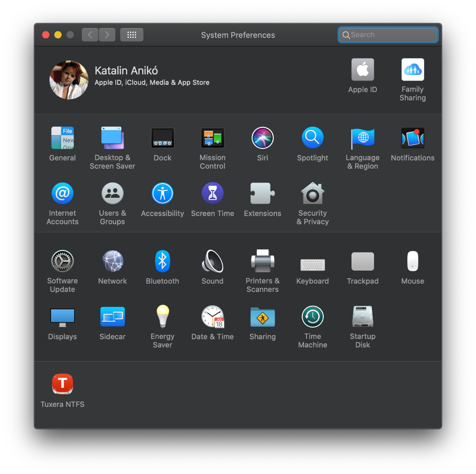Open Spotlight preferences
The image size is (476, 474).
point(312,138)
